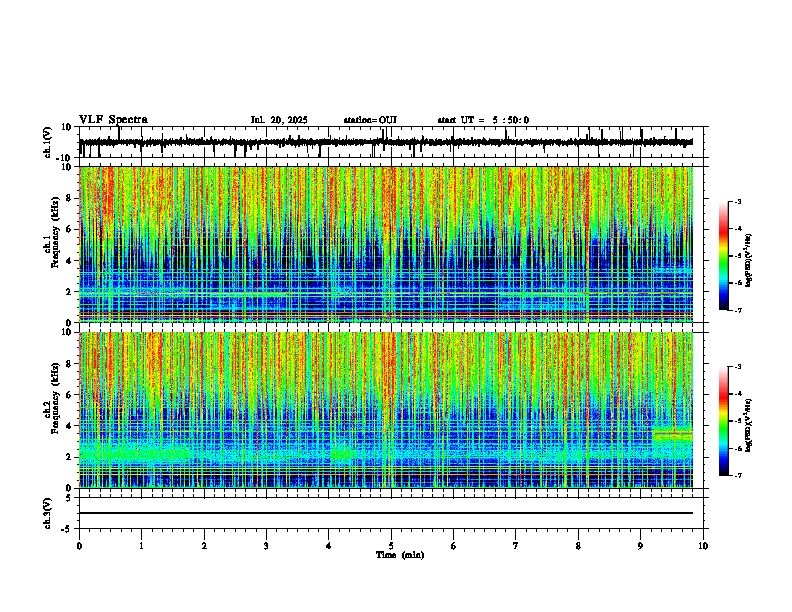Image resolution: width=792 pixels, height=612 pixels.
Task: Click time axis tick label '7'
Action: click(516, 546)
